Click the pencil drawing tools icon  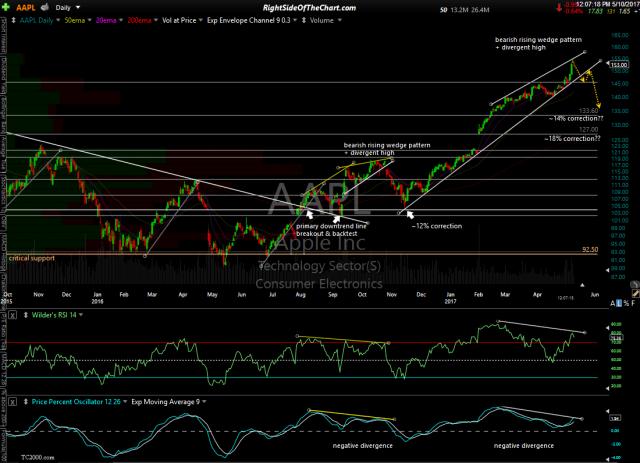point(636,293)
